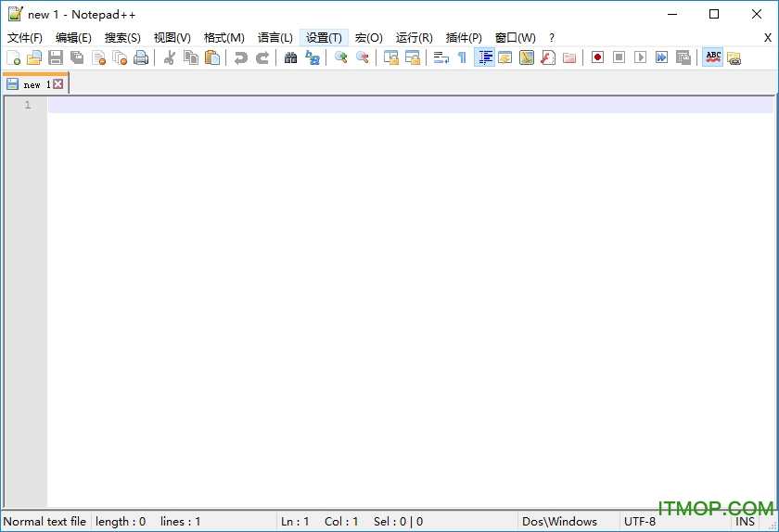
Task: Click the Folder as Workspace icon
Action: 569,57
